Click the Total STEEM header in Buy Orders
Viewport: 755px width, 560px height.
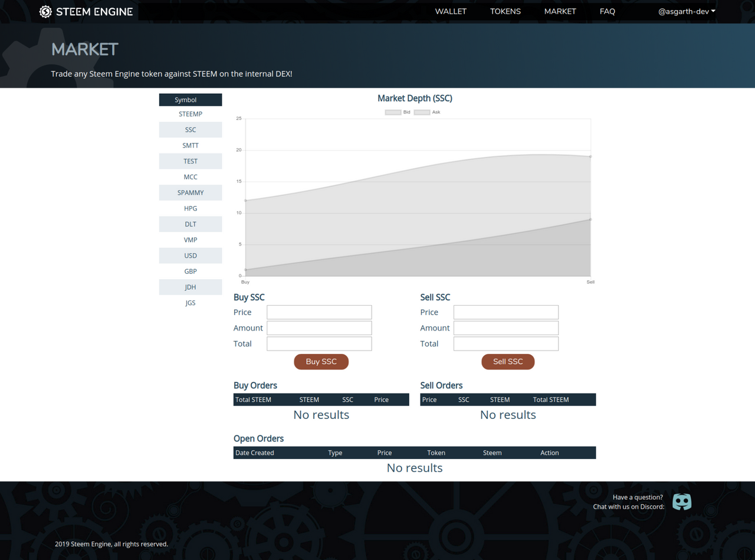(x=254, y=399)
